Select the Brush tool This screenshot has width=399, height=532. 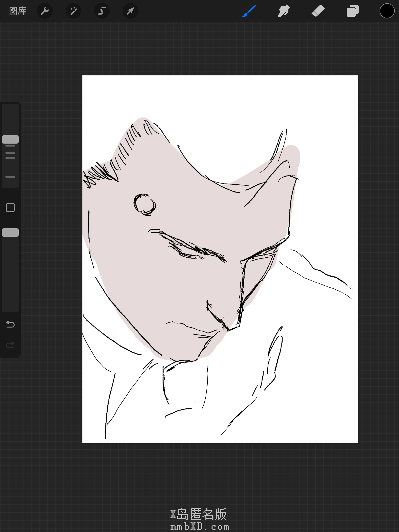point(249,11)
